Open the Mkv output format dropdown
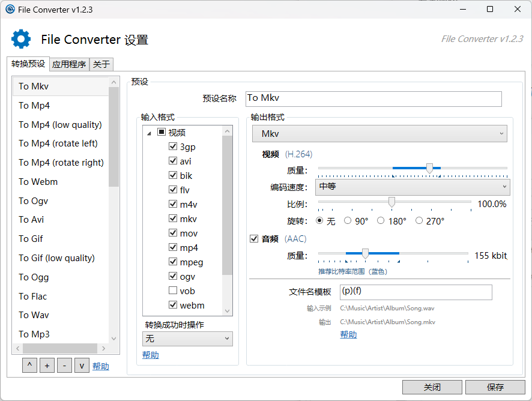 [379, 134]
